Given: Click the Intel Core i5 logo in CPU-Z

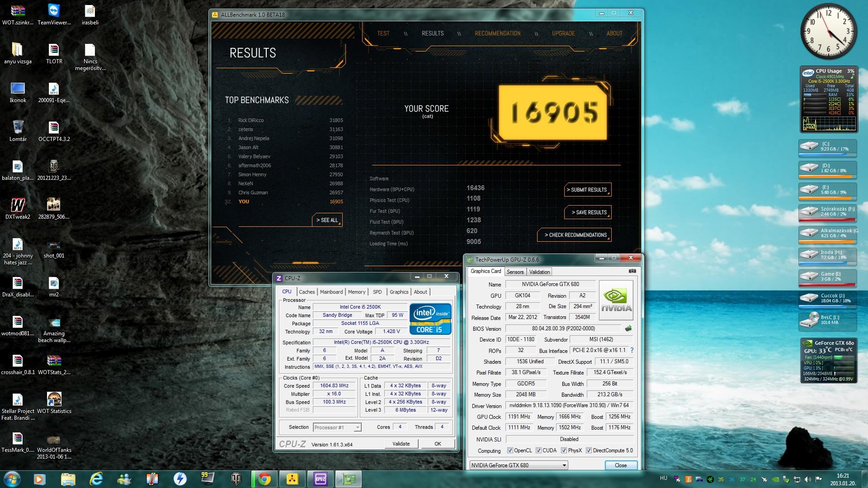Looking at the screenshot, I should (430, 319).
